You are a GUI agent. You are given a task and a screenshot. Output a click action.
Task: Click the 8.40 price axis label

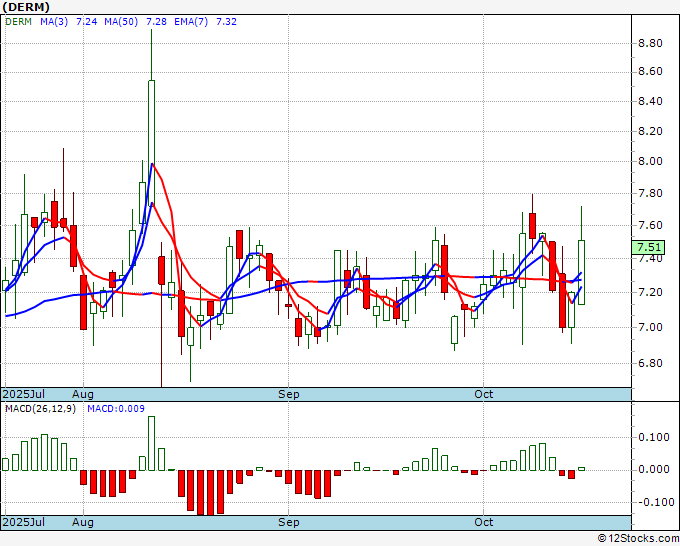(650, 101)
